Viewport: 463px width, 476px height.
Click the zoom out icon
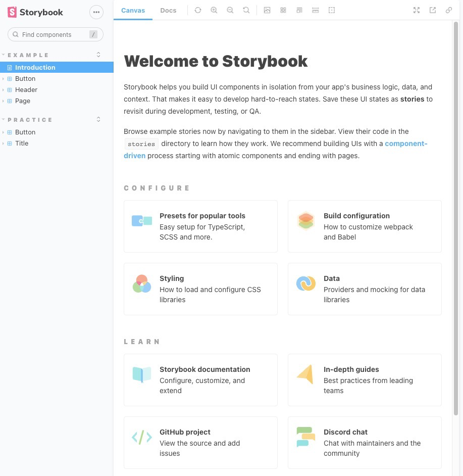pyautogui.click(x=230, y=10)
